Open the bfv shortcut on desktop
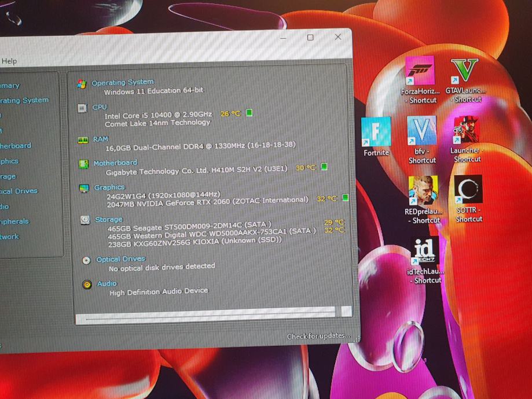532x399 pixels. point(422,140)
